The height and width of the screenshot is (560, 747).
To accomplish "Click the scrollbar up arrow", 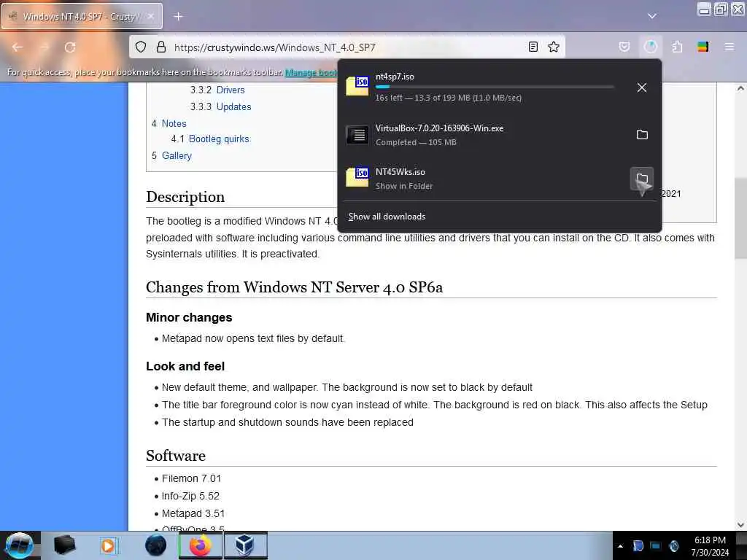I will (741, 88).
